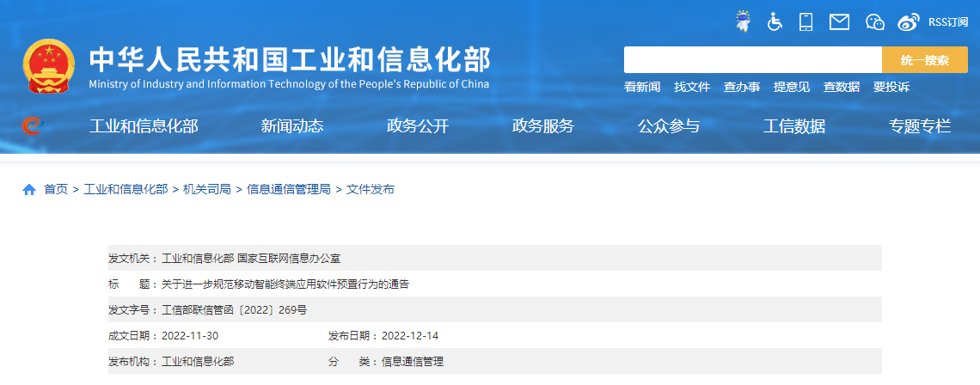Click 成文日期 value 2022-11-30
This screenshot has height=385, width=980.
click(190, 336)
